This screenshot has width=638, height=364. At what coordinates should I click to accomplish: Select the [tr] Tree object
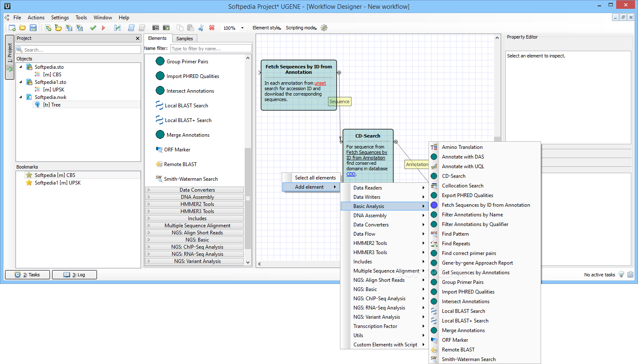point(52,105)
